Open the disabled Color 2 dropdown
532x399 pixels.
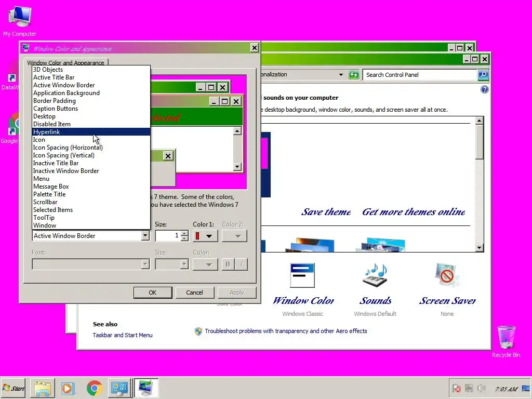234,236
